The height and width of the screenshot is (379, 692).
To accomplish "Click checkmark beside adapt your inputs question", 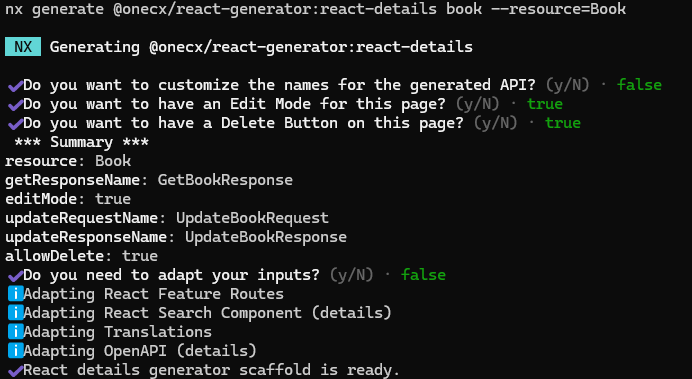I will [x=15, y=276].
